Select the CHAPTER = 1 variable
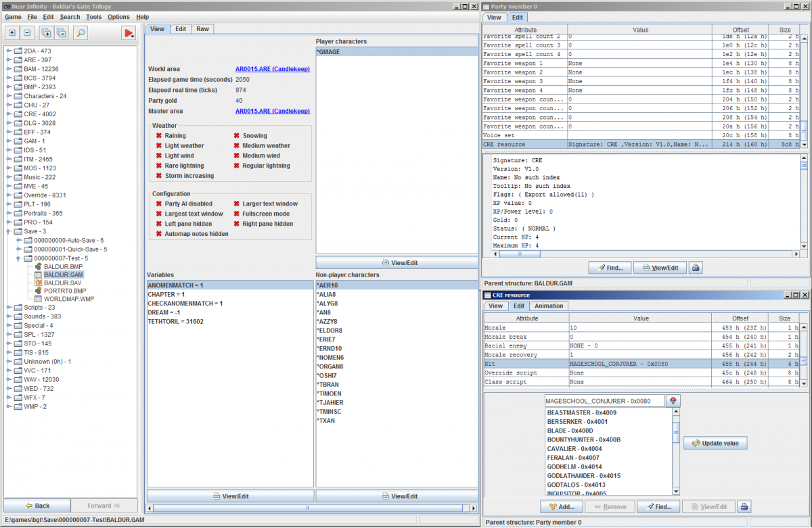 [230, 294]
